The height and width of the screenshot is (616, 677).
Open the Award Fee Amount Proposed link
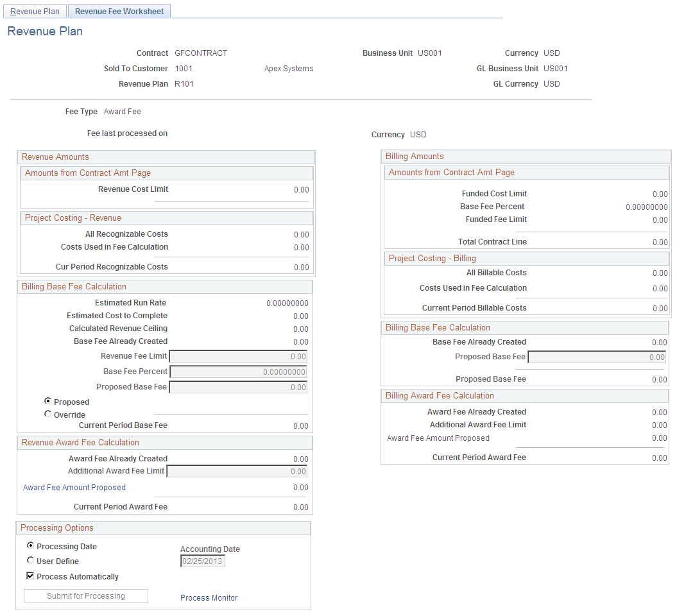click(x=74, y=487)
